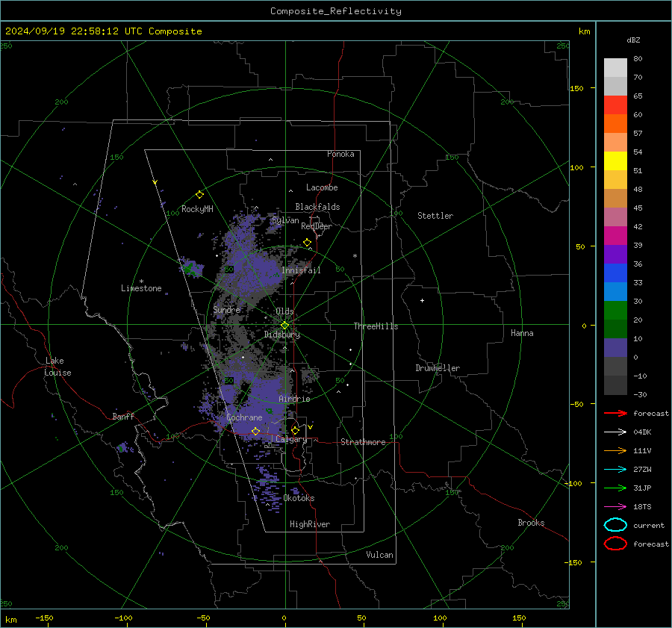The height and width of the screenshot is (628, 672).
Task: Click the 'dBZ' legend heading
Action: point(633,40)
